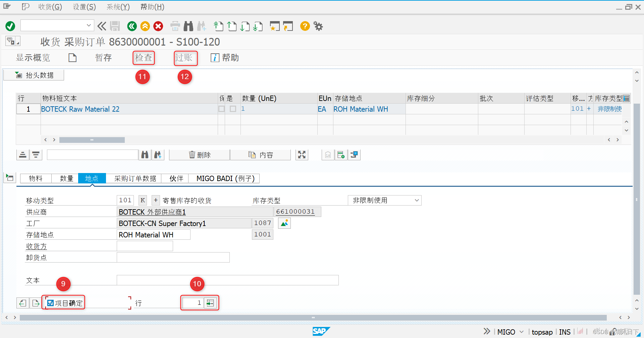Open the 收货(G) menu
This screenshot has width=644, height=338.
click(50, 7)
